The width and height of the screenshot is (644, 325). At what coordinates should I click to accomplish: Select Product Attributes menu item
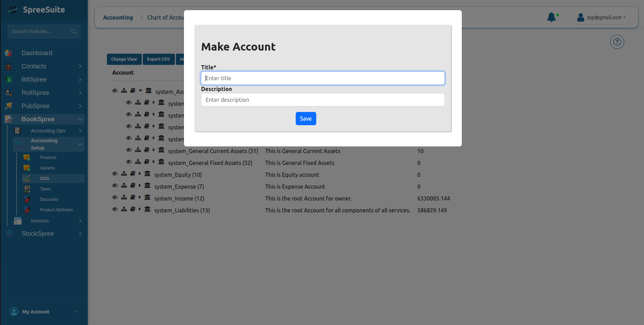(56, 210)
